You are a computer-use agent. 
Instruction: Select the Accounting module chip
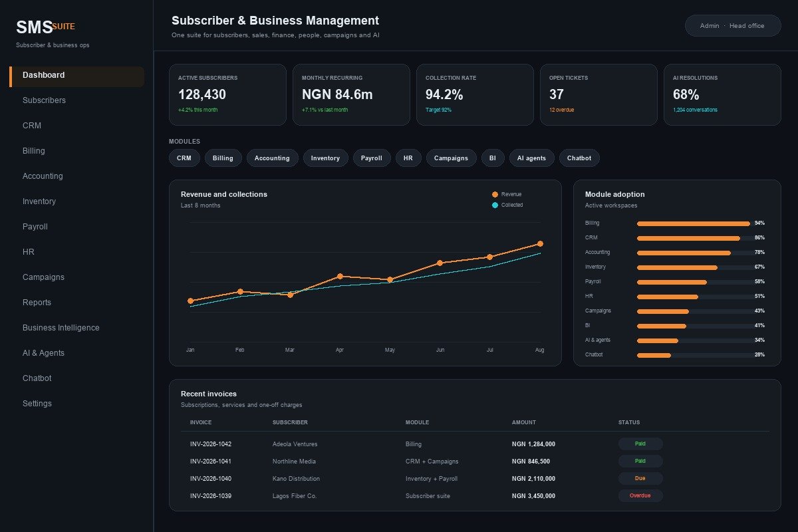point(272,158)
